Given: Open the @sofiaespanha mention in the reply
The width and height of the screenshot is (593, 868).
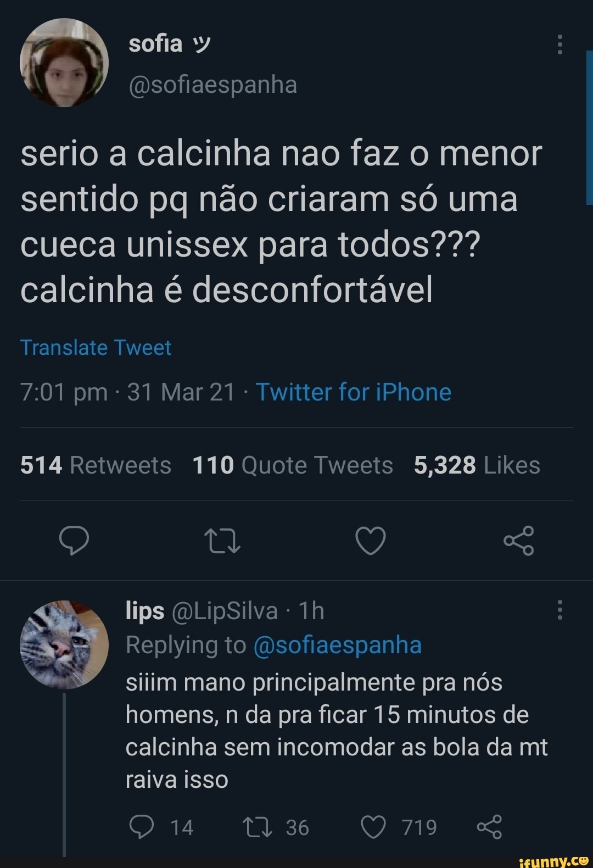Looking at the screenshot, I should pyautogui.click(x=337, y=645).
